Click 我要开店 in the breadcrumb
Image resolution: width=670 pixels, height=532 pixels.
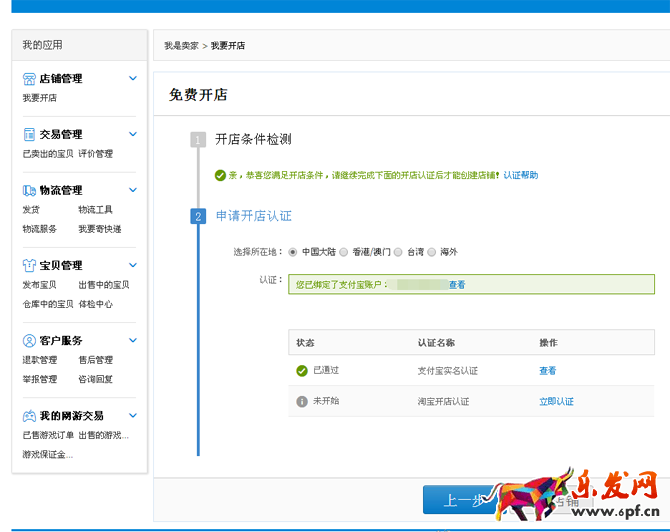228,46
